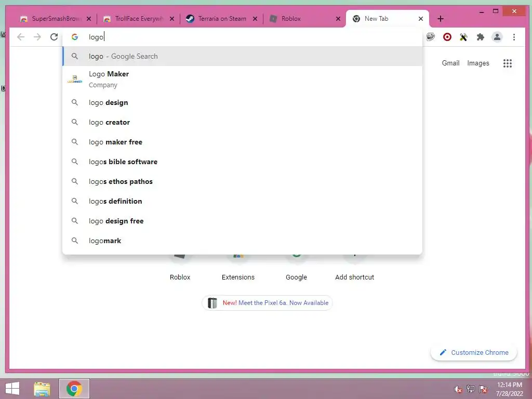Image resolution: width=532 pixels, height=399 pixels.
Task: Open the Extensions puzzle piece menu
Action: pos(481,37)
